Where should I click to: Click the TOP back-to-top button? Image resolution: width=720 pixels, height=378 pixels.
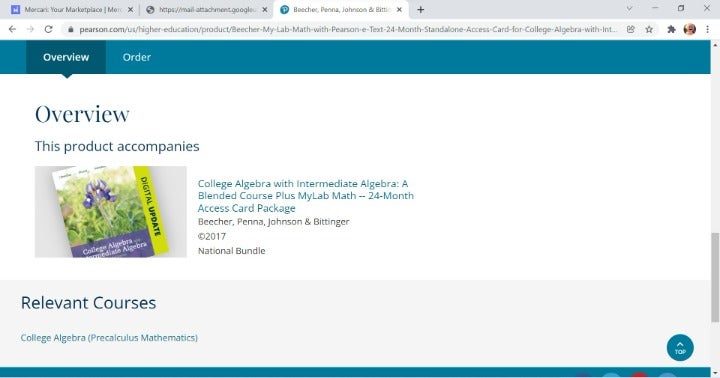point(680,348)
